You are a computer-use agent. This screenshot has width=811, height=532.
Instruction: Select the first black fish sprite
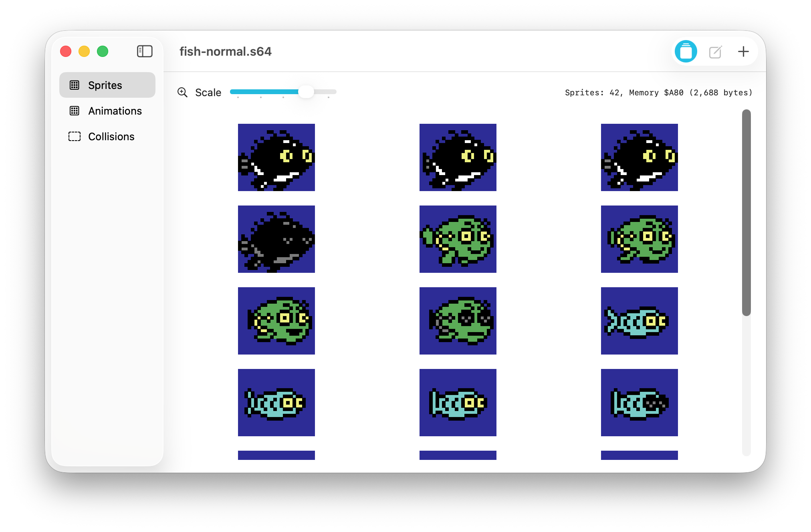(x=276, y=157)
